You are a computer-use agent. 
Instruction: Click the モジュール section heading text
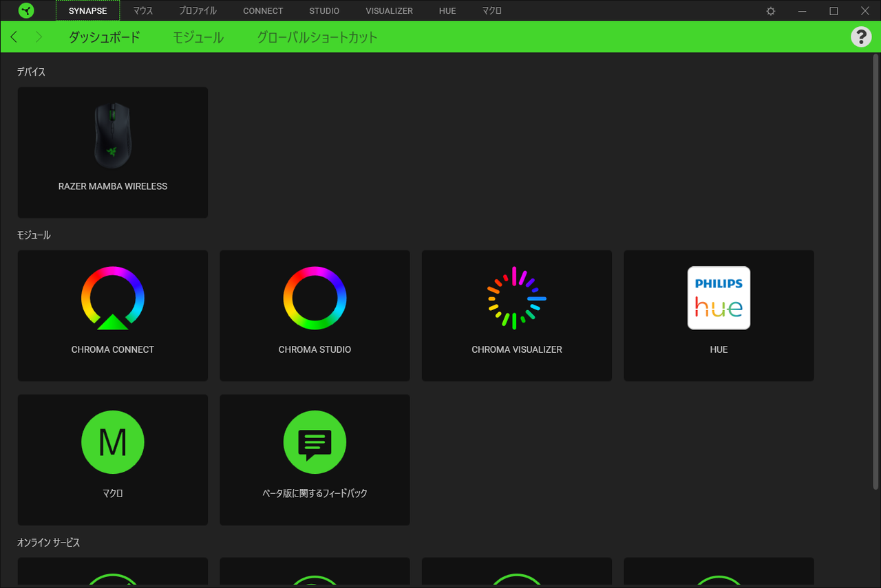[34, 235]
